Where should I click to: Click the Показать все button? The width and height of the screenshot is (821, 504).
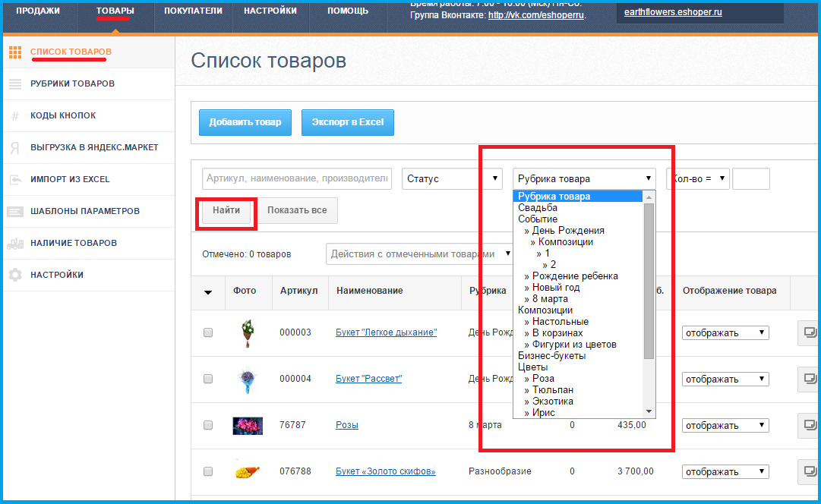click(x=297, y=210)
